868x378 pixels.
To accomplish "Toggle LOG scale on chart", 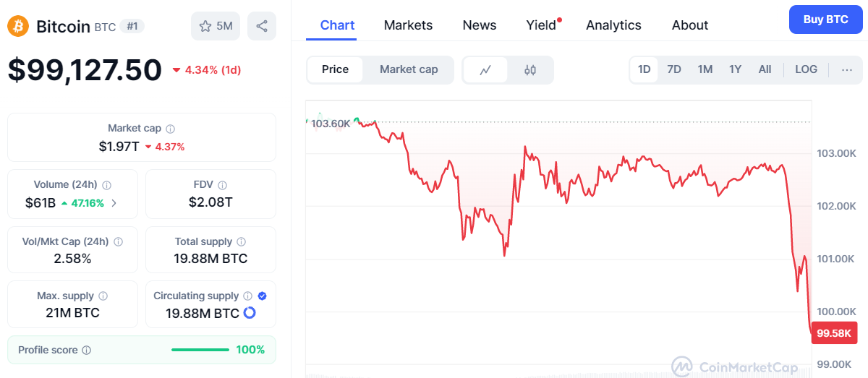I will pyautogui.click(x=806, y=69).
